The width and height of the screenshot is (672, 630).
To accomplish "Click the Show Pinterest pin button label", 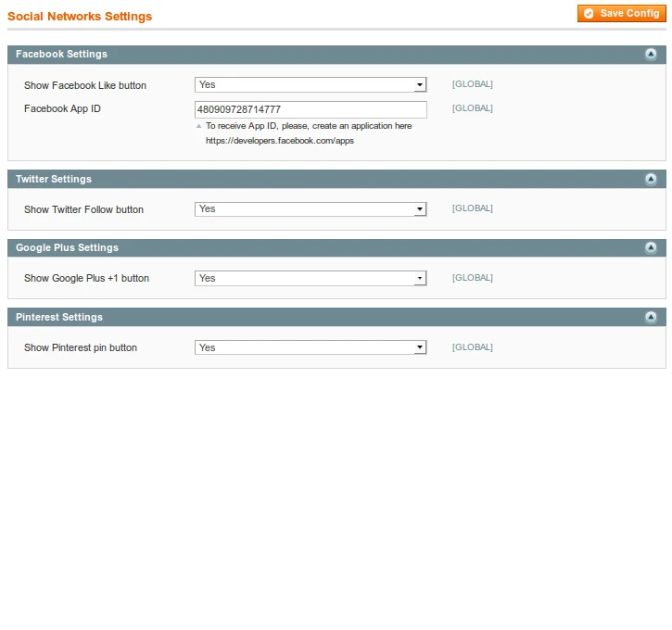I will click(x=81, y=347).
